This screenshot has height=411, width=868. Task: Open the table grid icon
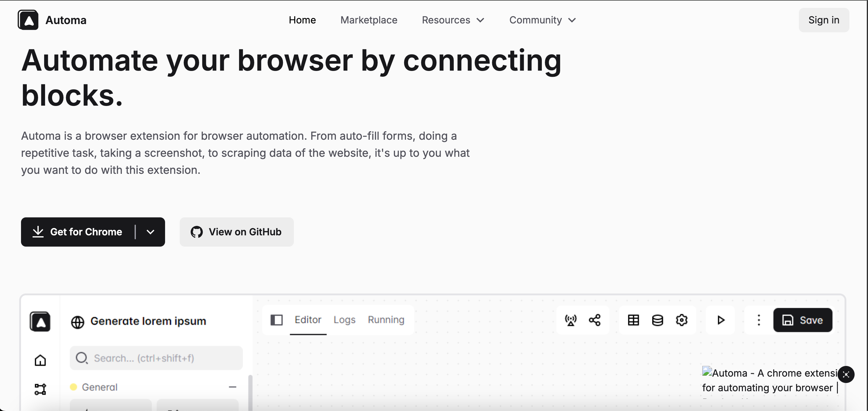coord(633,320)
